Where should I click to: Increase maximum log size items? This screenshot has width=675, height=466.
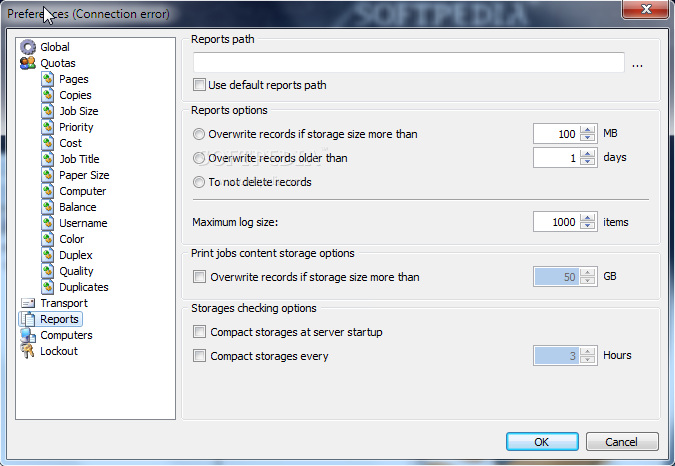(588, 217)
